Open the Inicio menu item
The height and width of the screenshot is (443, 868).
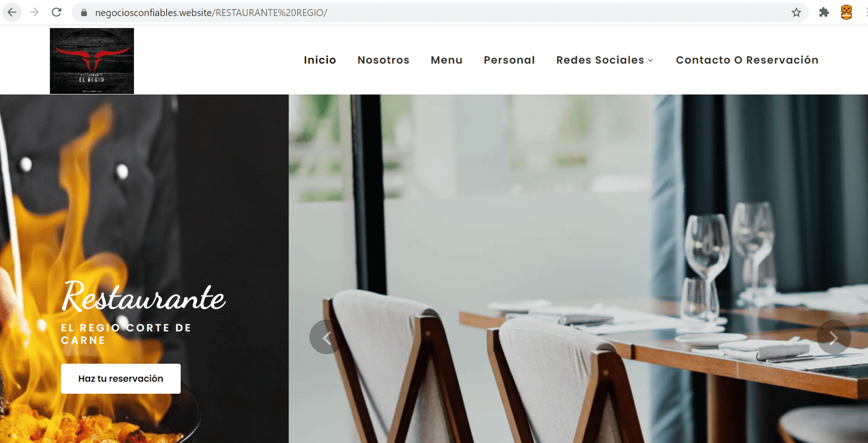point(320,60)
